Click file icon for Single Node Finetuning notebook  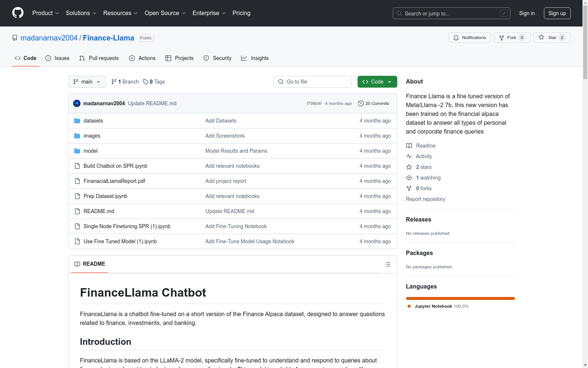[77, 226]
